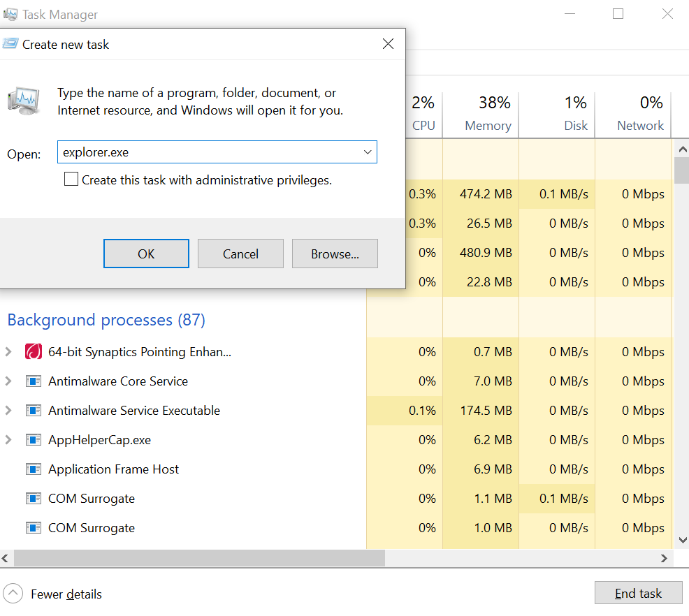Select the 64-bit Synaptics Pointing Enhan... row name
Screen dimensions: 689x616
[140, 352]
